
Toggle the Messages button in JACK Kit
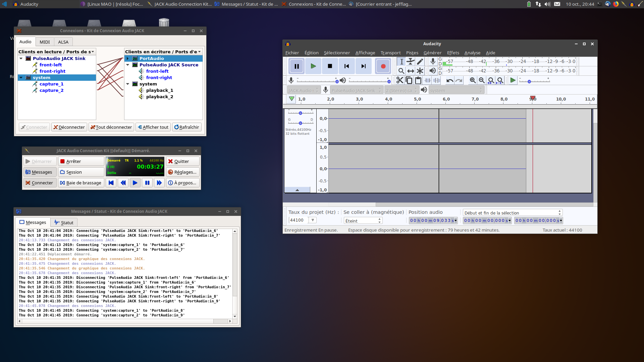pos(39,172)
